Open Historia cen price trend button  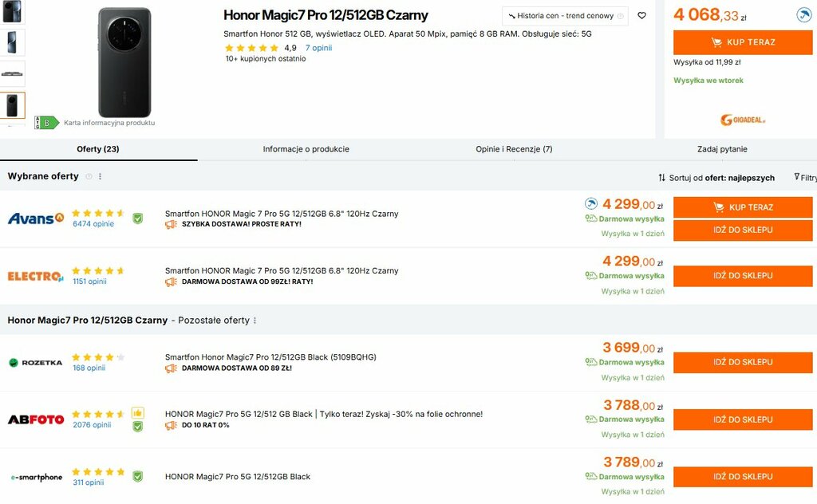(x=565, y=16)
